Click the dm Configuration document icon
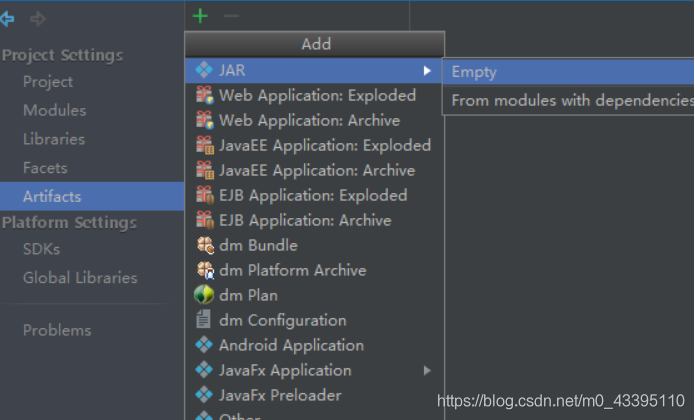Viewport: 695px width, 420px height. pos(203,319)
